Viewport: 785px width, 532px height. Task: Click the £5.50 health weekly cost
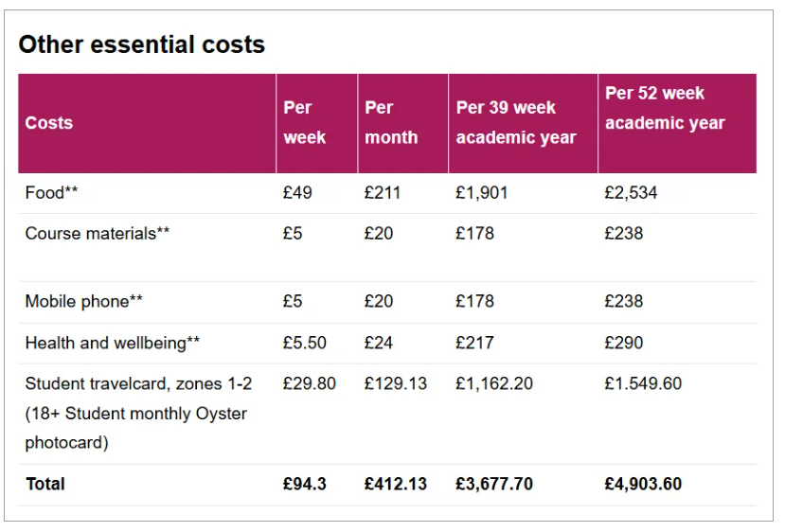click(x=304, y=343)
